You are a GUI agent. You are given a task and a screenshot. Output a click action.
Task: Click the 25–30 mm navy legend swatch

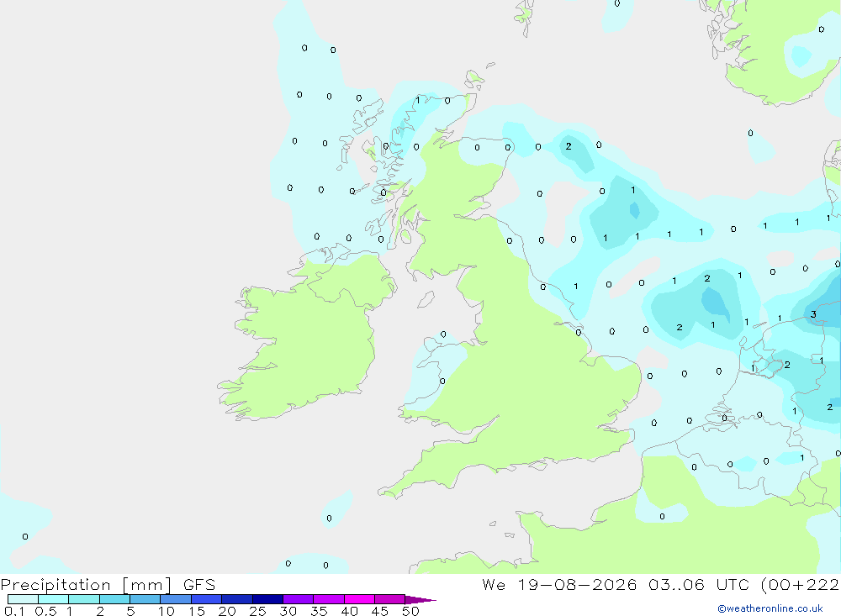pos(267,599)
